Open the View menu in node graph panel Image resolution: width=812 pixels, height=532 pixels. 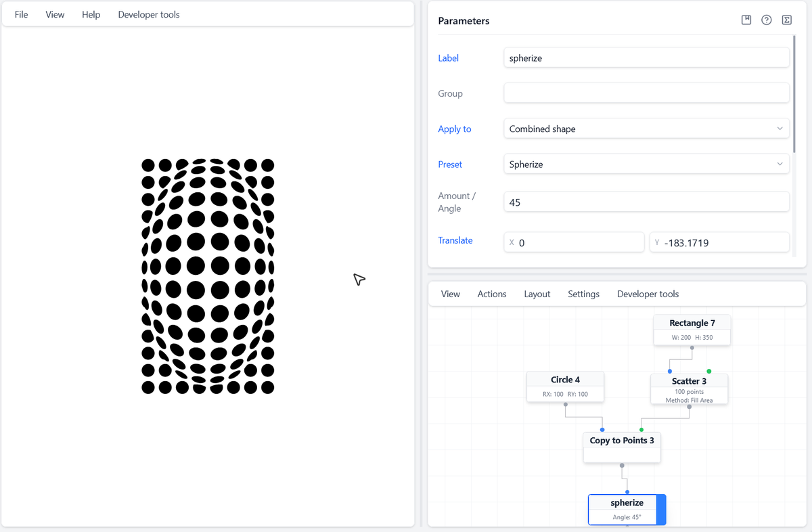451,294
